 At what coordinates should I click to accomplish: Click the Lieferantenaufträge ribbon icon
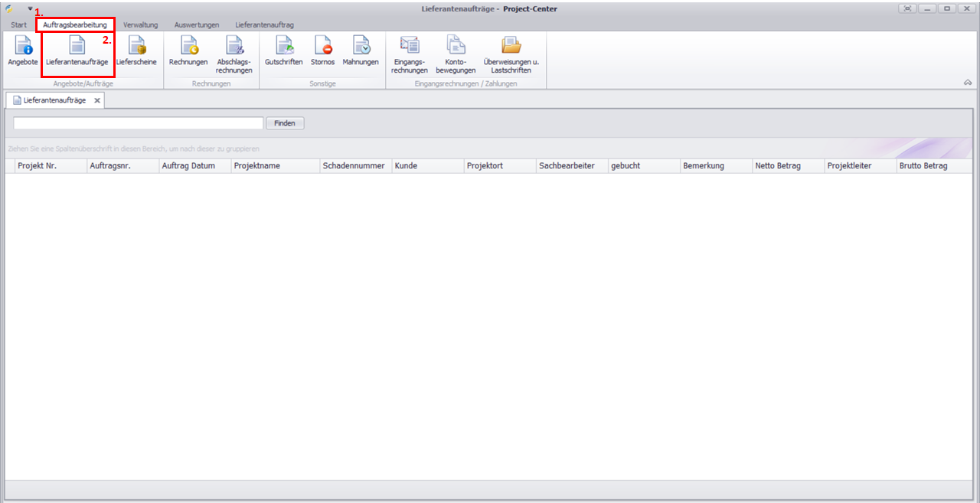(77, 51)
